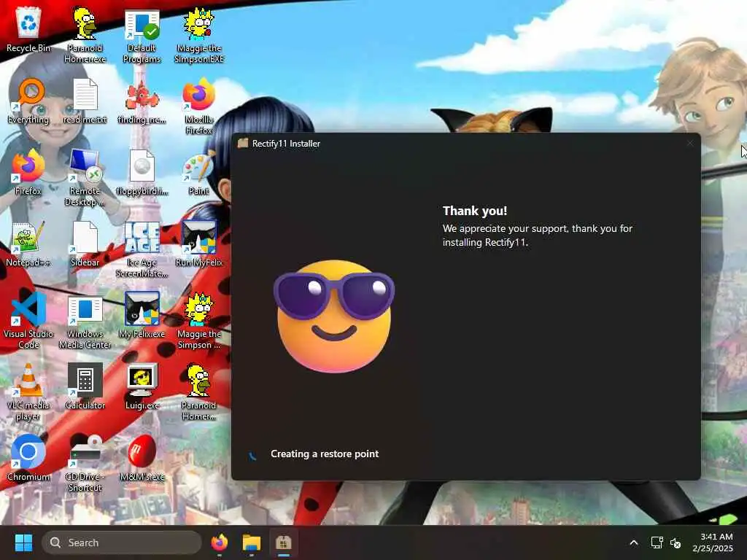Screen dimensions: 747x560
Task: Click the 'Thank you!' heading
Action: 474,211
